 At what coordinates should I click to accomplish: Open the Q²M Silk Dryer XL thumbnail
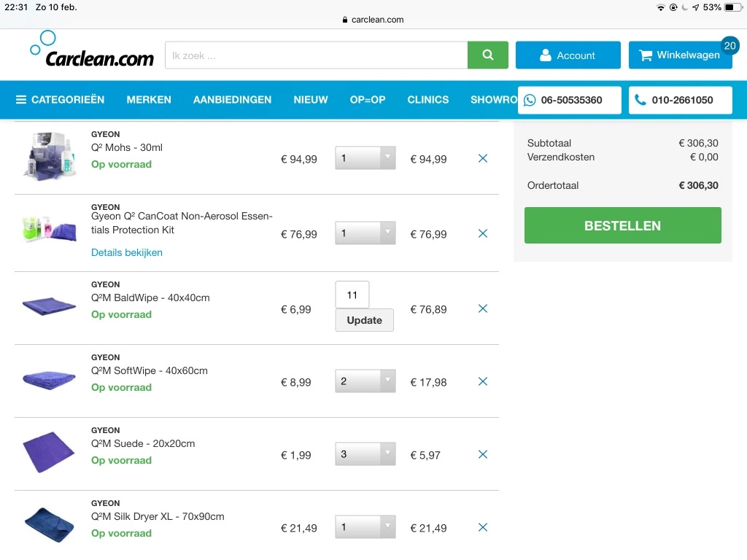pyautogui.click(x=50, y=525)
